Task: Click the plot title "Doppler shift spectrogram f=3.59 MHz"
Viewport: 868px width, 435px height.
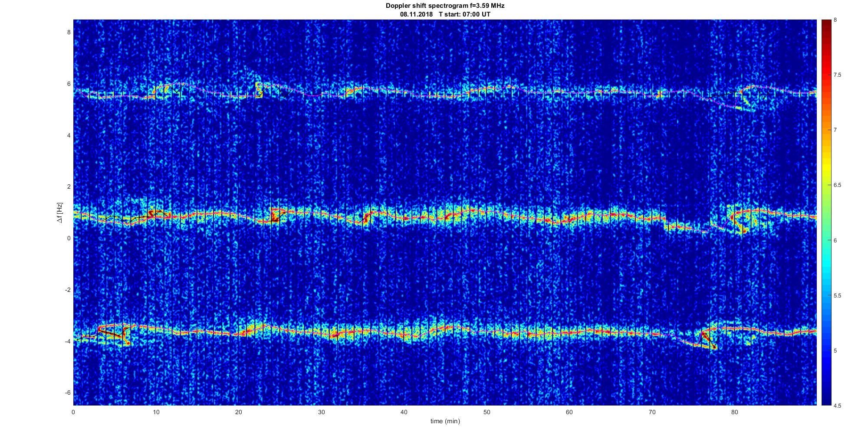Action: click(x=445, y=6)
